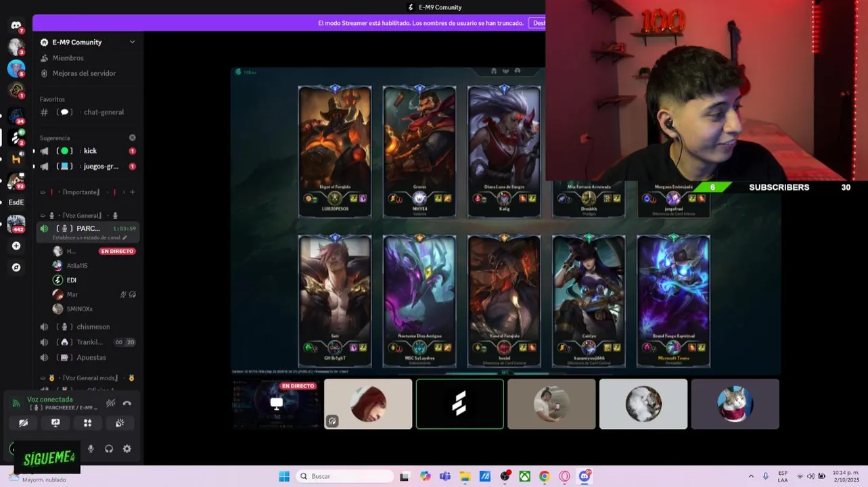Image resolution: width=868 pixels, height=487 pixels.
Task: Select red-haired avatar participant tile
Action: (368, 404)
